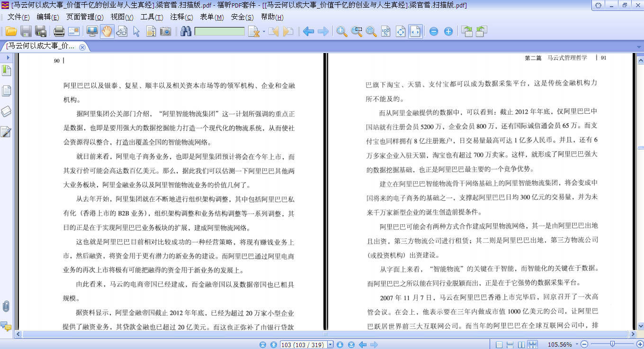Click the Print icon
Viewport: 644px width, 349px height.
coord(59,31)
